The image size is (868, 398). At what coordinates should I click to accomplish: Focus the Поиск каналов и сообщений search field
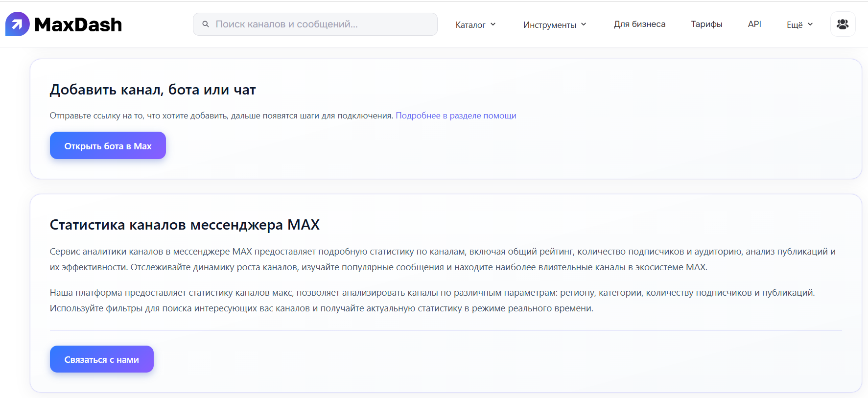pyautogui.click(x=315, y=24)
